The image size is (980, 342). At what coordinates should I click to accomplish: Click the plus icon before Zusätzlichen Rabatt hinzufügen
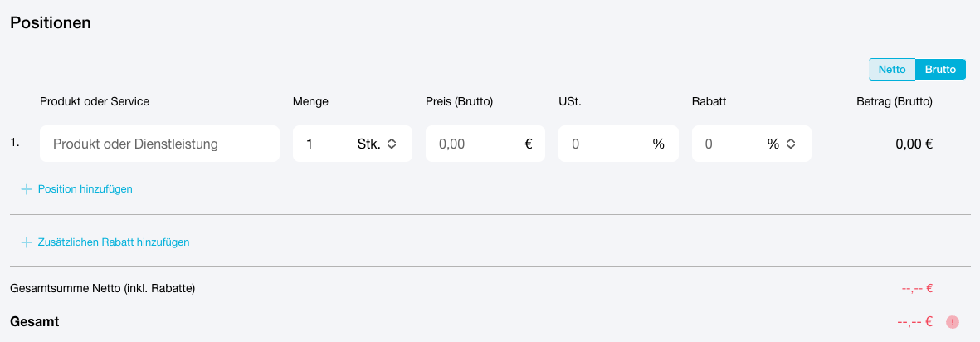27,242
